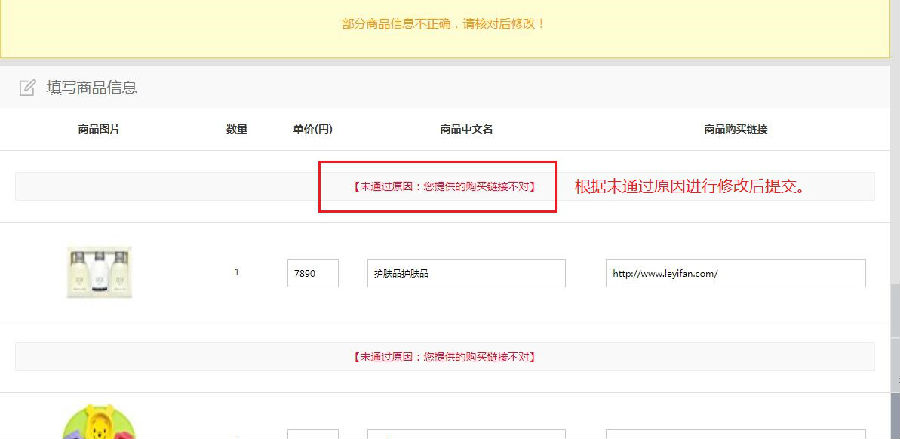Click the second 未通过原因 rejection message
The image size is (900, 439).
(x=444, y=356)
